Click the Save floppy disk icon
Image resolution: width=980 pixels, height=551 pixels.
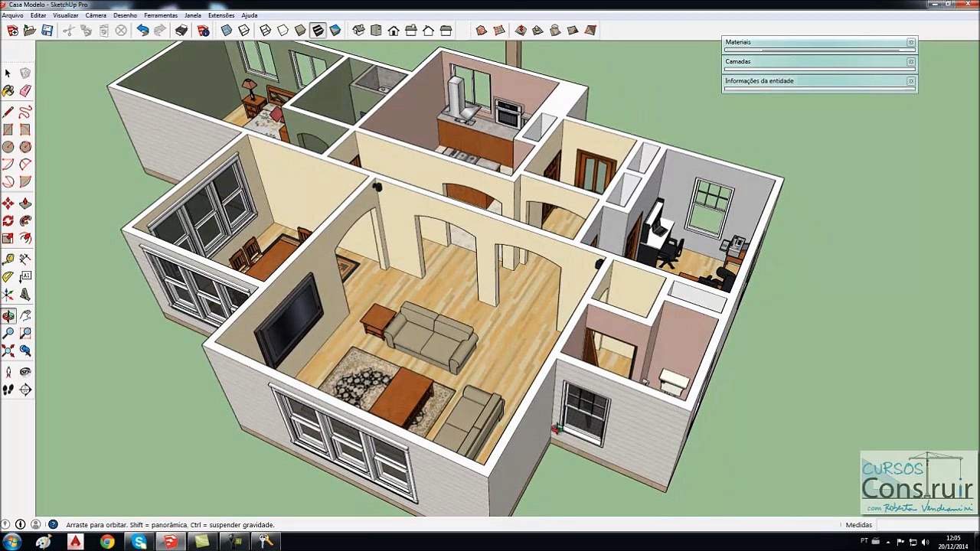coord(47,31)
